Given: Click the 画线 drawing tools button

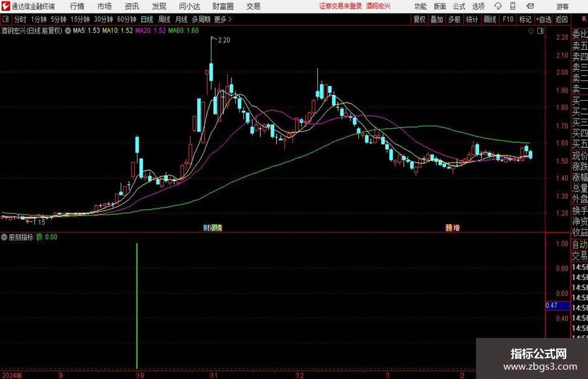Looking at the screenshot, I should tap(490, 19).
